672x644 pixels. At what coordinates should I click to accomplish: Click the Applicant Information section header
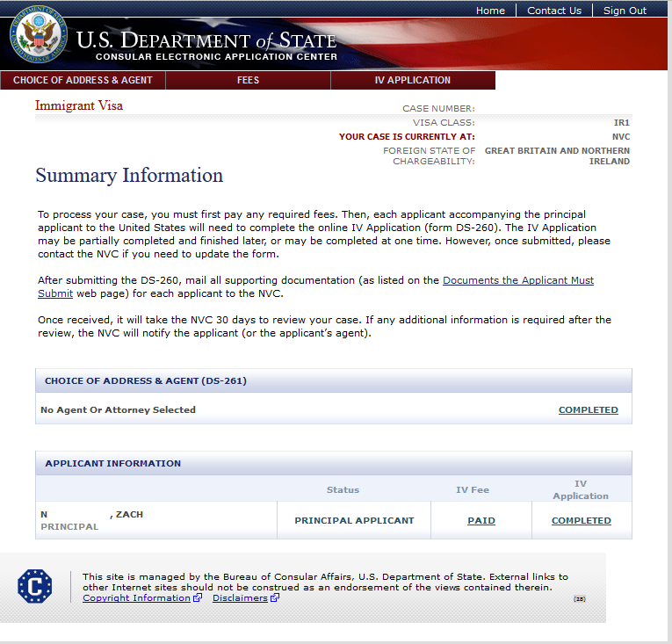[112, 464]
